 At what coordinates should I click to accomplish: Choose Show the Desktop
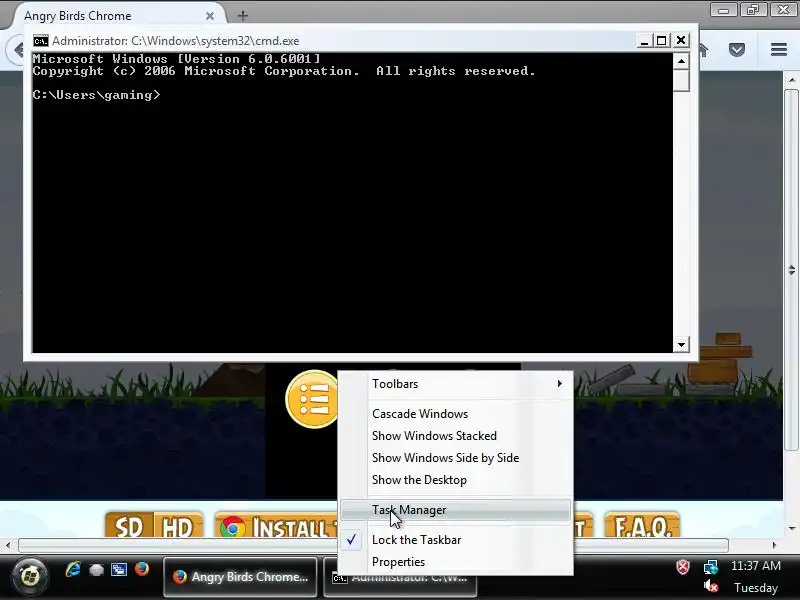455,480
